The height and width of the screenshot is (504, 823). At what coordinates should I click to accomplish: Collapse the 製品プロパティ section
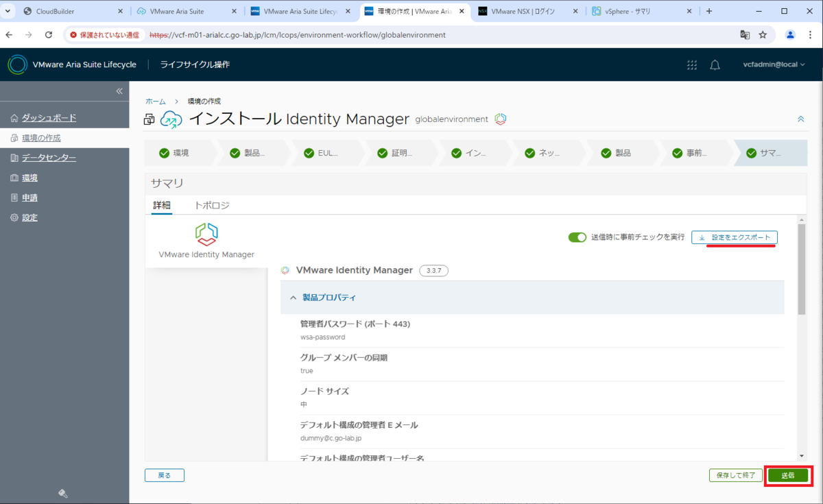tap(532, 298)
